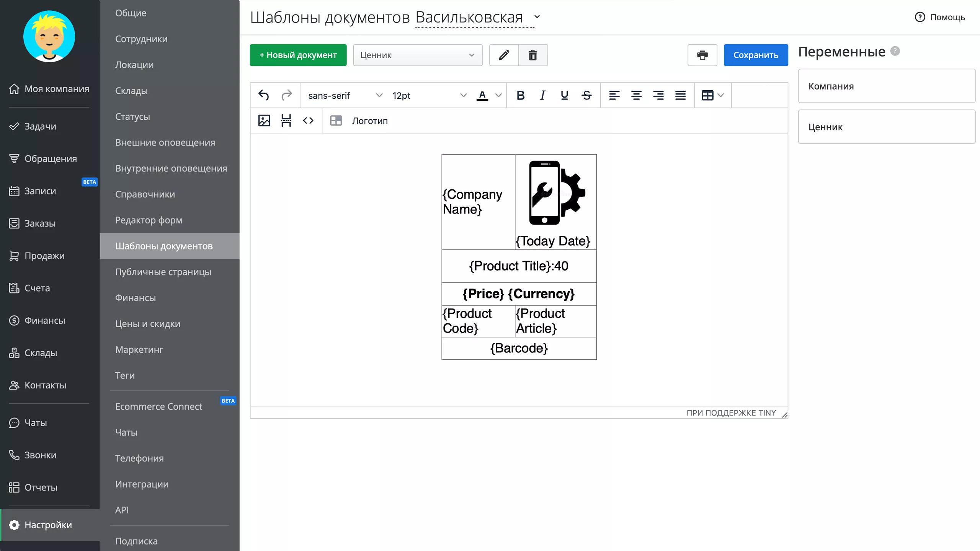This screenshot has width=980, height=551.
Task: Expand the Компания variables panel
Action: [x=886, y=86]
